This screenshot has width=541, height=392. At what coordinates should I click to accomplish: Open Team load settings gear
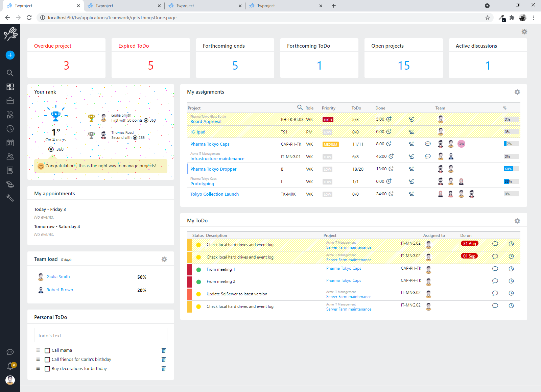click(x=164, y=259)
